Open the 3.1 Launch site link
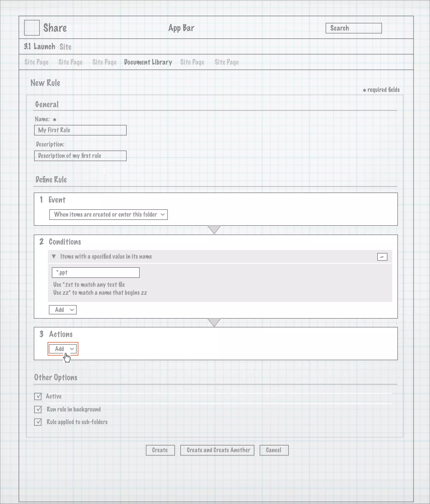Viewport: 430px width, 504px height. point(39,46)
